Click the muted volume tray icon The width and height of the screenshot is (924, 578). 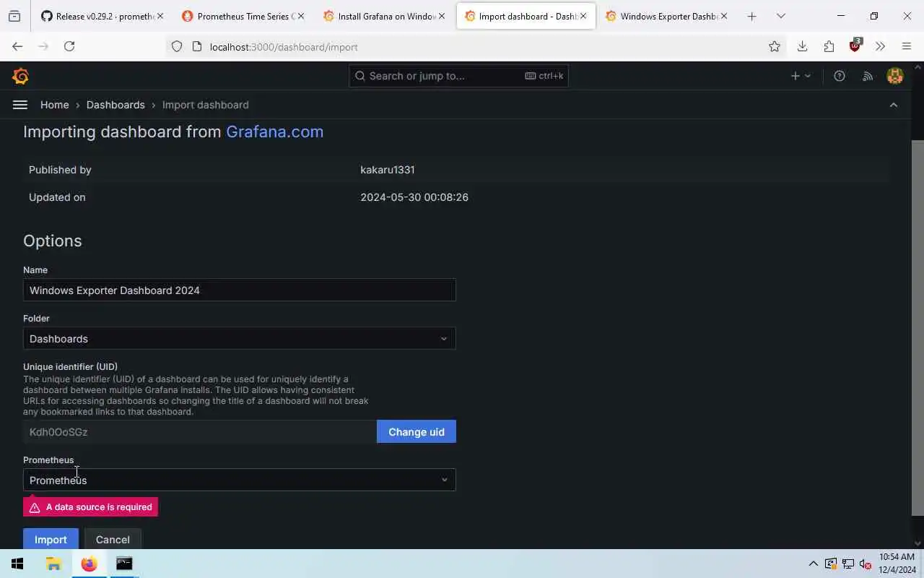click(865, 564)
